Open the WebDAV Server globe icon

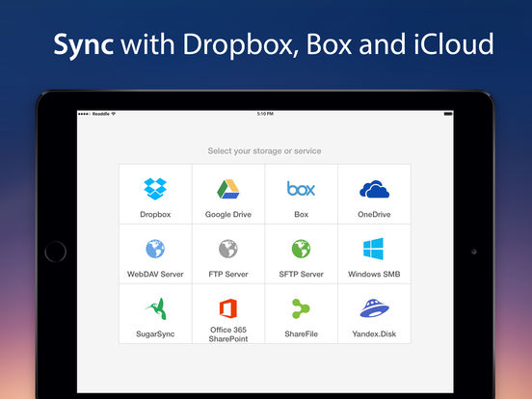pyautogui.click(x=155, y=249)
